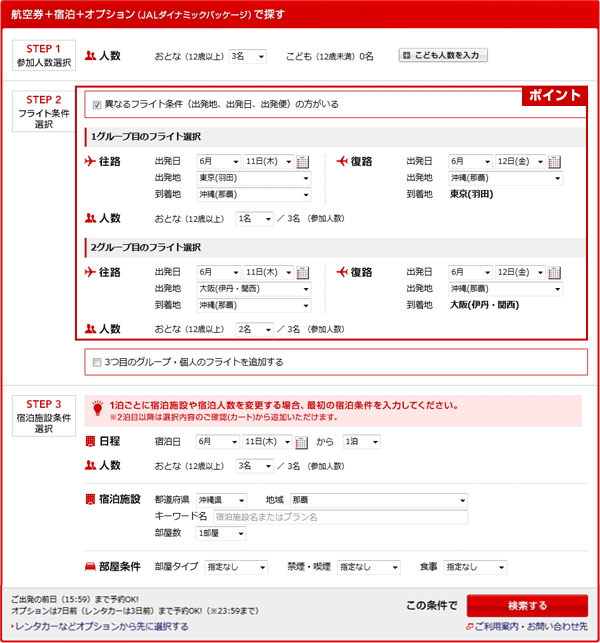The width and height of the screenshot is (600, 643).
Task: Open calendar for group 2 outbound departure date
Action: click(303, 273)
